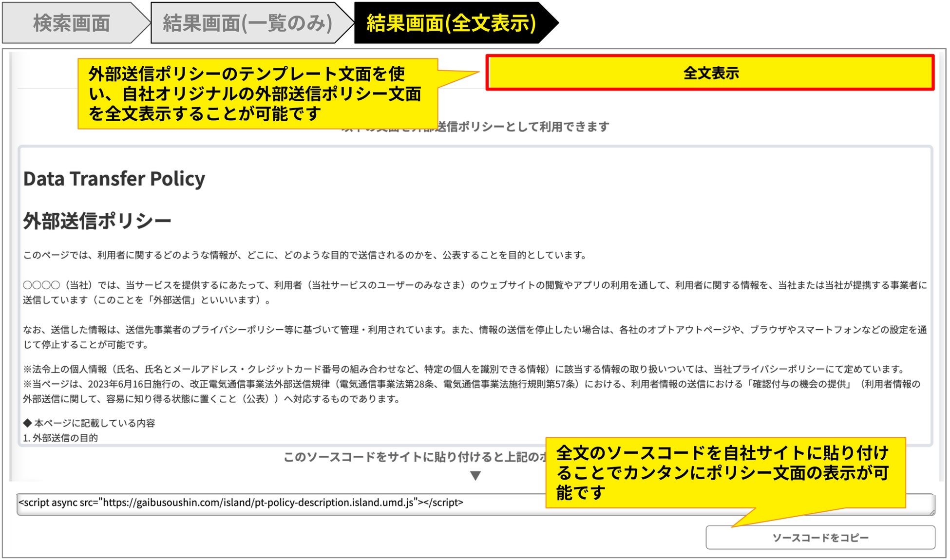Click the ◆ 本ページに記載している内容 line
The width and height of the screenshot is (950, 560).
[x=89, y=423]
